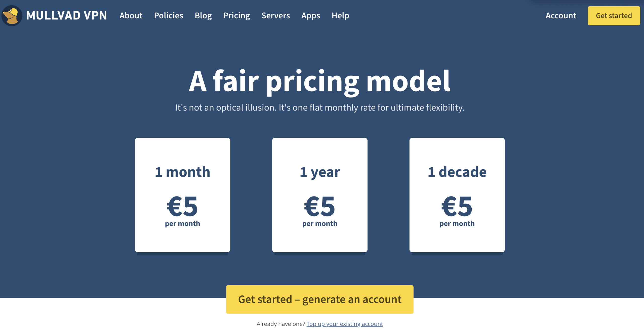The width and height of the screenshot is (644, 329).
Task: Open the Servers page
Action: click(275, 15)
